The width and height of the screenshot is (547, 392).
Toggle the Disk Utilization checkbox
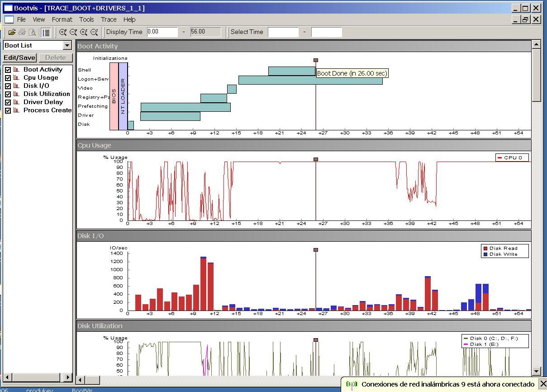(x=7, y=94)
